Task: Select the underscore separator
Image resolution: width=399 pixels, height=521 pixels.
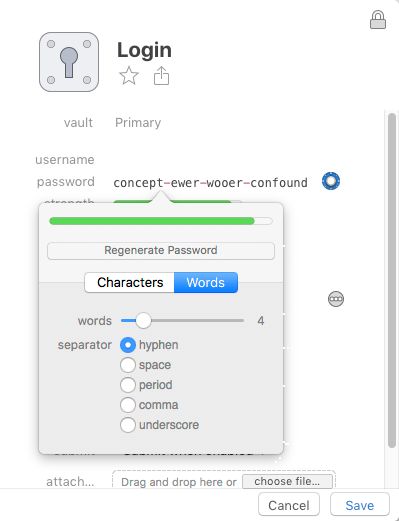Action: (128, 425)
